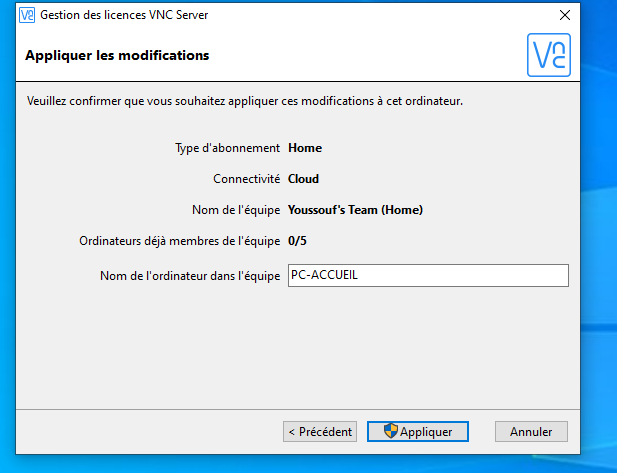
Task: Click the "Gestion des licences VNC Server" title
Action: tap(125, 16)
